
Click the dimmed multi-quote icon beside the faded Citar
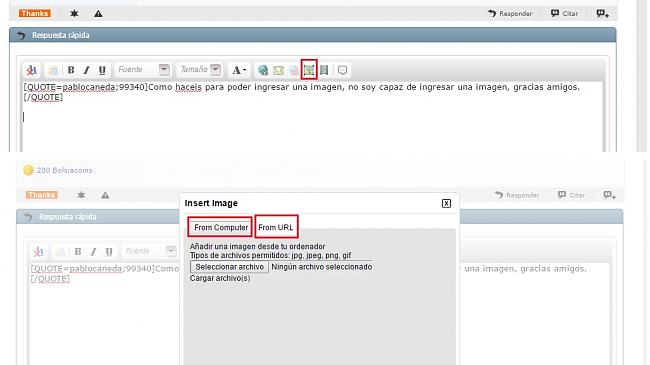[609, 195]
